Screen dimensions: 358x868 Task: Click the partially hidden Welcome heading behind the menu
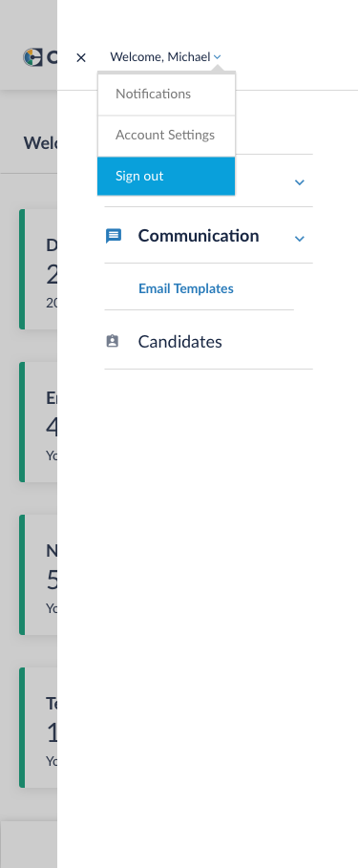click(40, 143)
